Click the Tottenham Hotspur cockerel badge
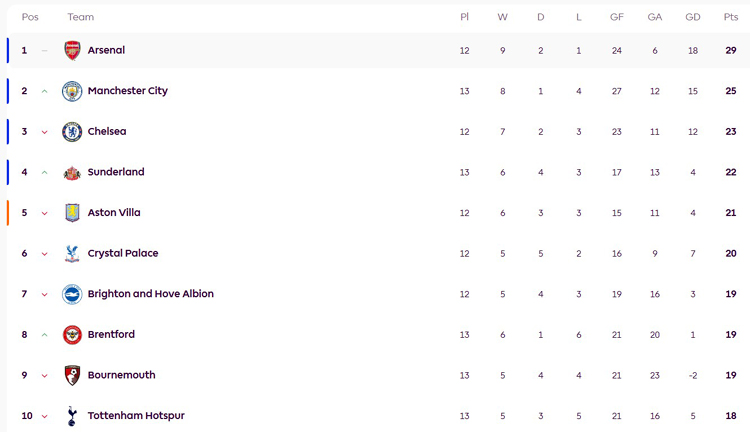750x432 pixels. click(x=72, y=416)
